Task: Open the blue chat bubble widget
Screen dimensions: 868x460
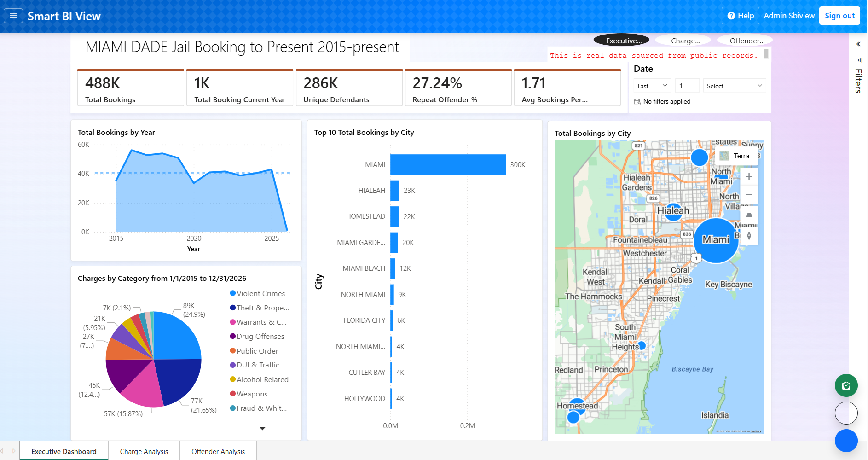Action: click(846, 441)
